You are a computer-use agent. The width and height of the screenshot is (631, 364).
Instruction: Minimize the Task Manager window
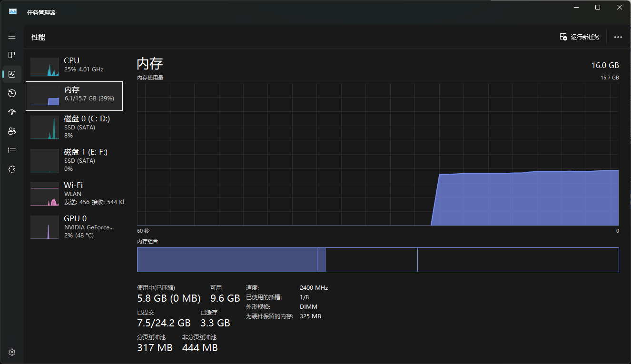click(576, 7)
